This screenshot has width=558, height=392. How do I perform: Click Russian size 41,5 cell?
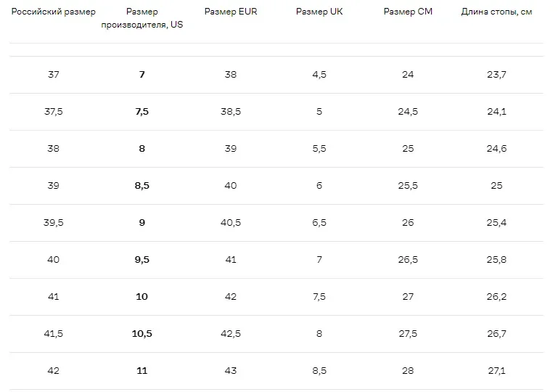[54, 334]
